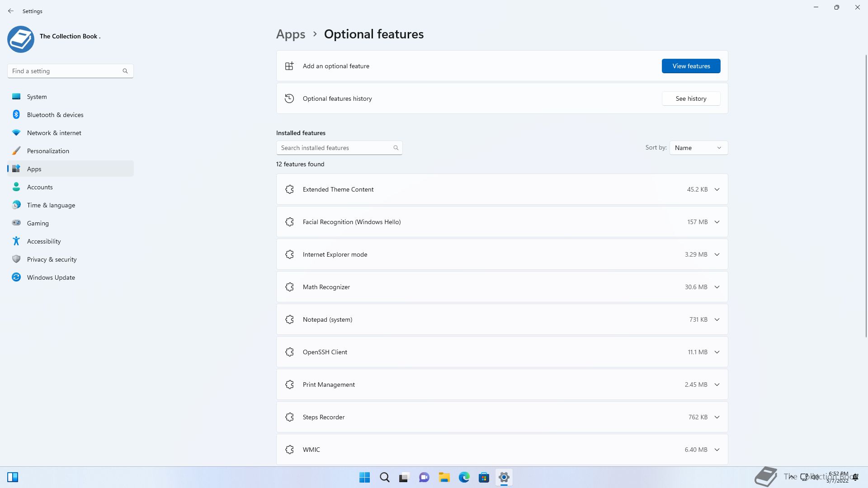Click the Privacy & security shield icon
The image size is (868, 488).
[16, 259]
